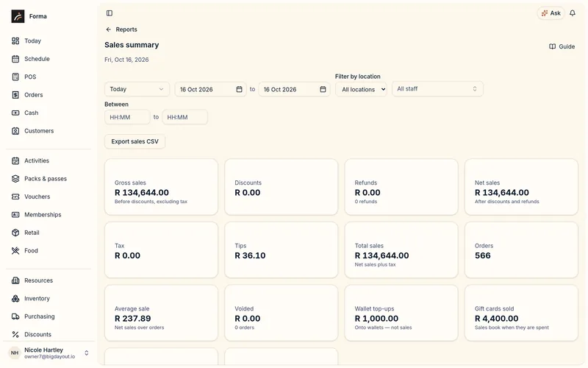Click the back arrow next to Reports

click(108, 29)
